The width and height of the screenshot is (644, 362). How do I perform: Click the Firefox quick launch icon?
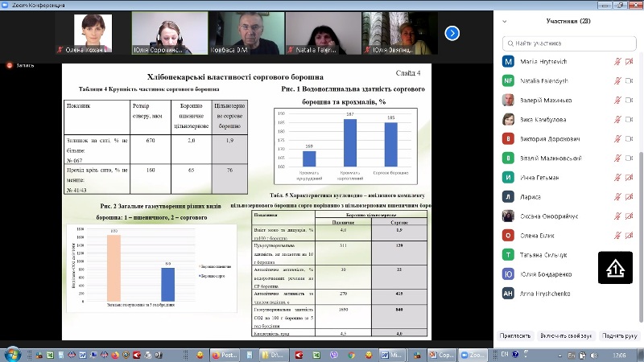click(115, 355)
